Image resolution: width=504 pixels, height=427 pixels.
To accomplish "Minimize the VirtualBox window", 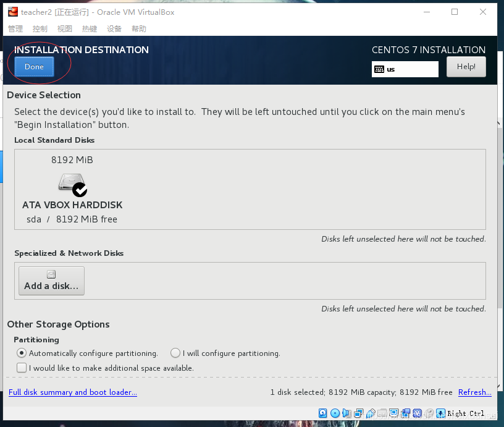I will [x=427, y=12].
